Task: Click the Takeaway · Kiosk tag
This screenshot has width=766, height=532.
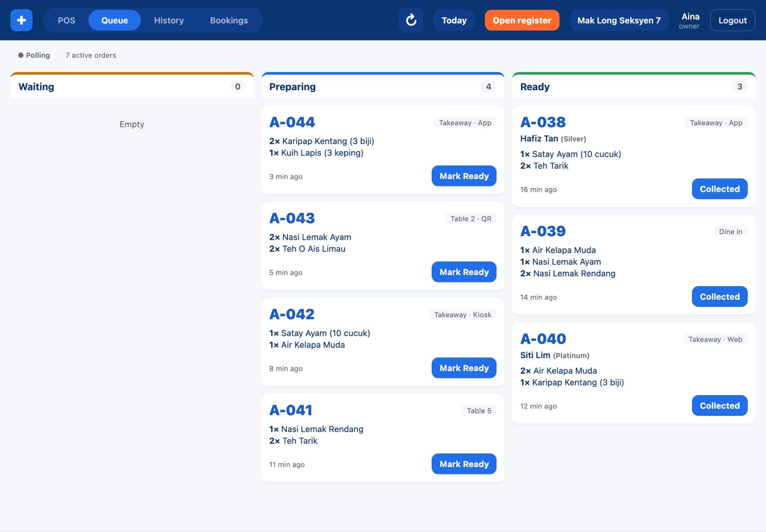Action: pos(463,315)
